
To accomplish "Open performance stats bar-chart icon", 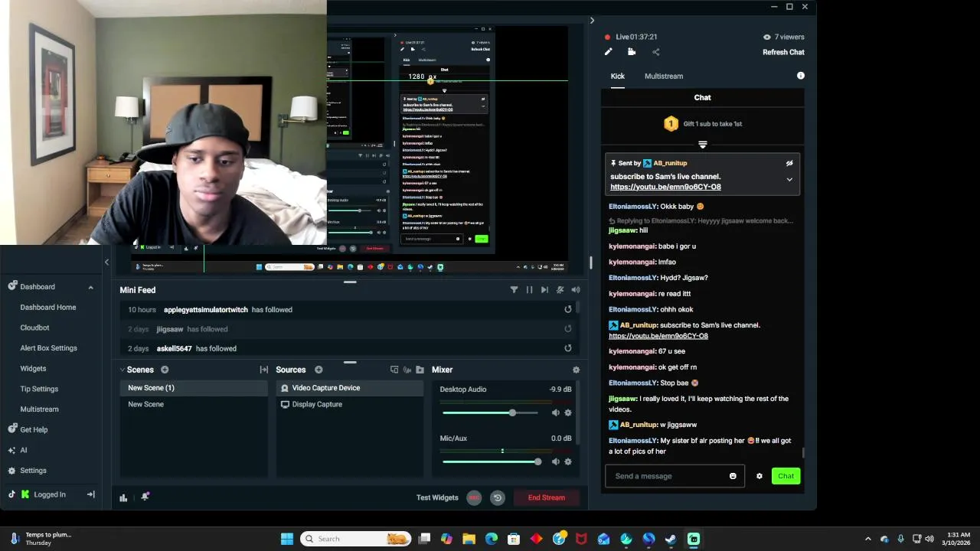I will pos(123,497).
